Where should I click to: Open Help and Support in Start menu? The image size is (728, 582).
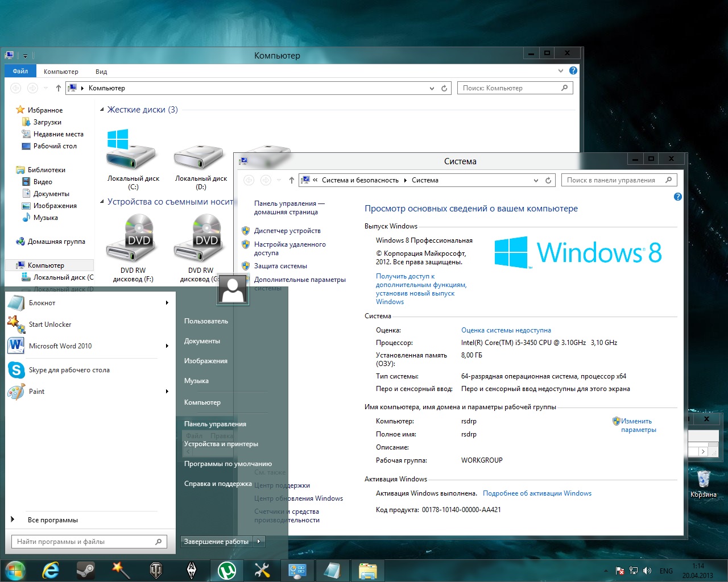coord(218,484)
